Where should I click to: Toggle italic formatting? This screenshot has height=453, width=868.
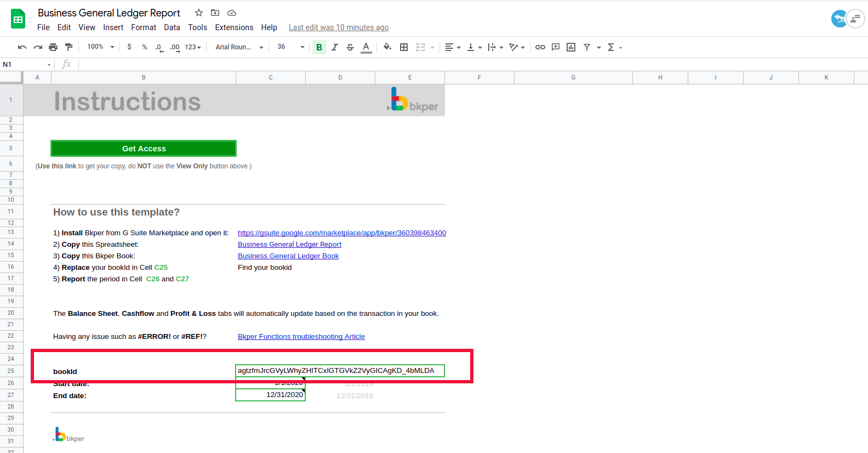335,47
